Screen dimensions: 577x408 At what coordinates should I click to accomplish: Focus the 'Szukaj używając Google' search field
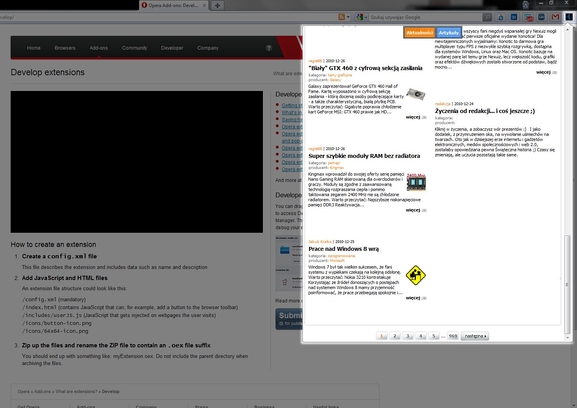click(425, 17)
